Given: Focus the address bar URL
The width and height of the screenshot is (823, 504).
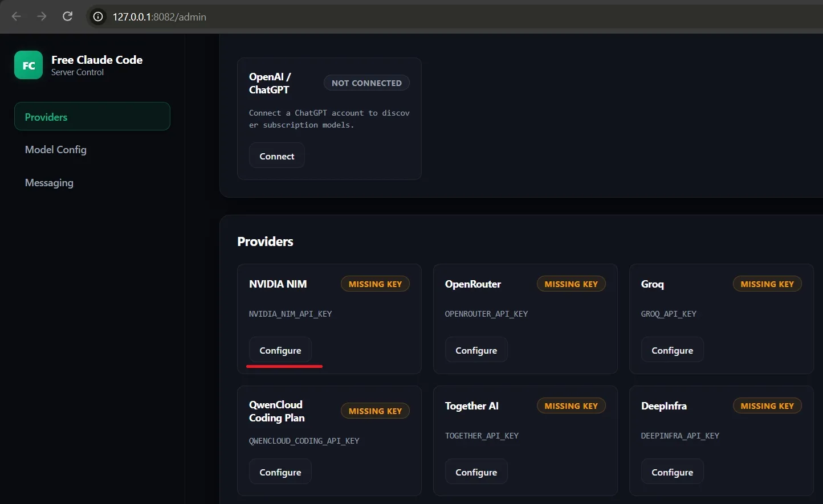Looking at the screenshot, I should [x=160, y=17].
